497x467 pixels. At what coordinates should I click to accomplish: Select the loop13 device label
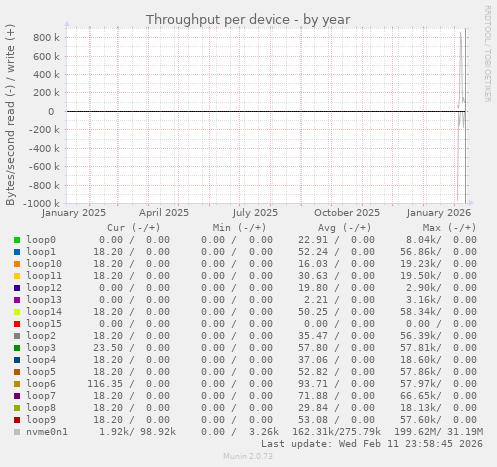pos(44,300)
